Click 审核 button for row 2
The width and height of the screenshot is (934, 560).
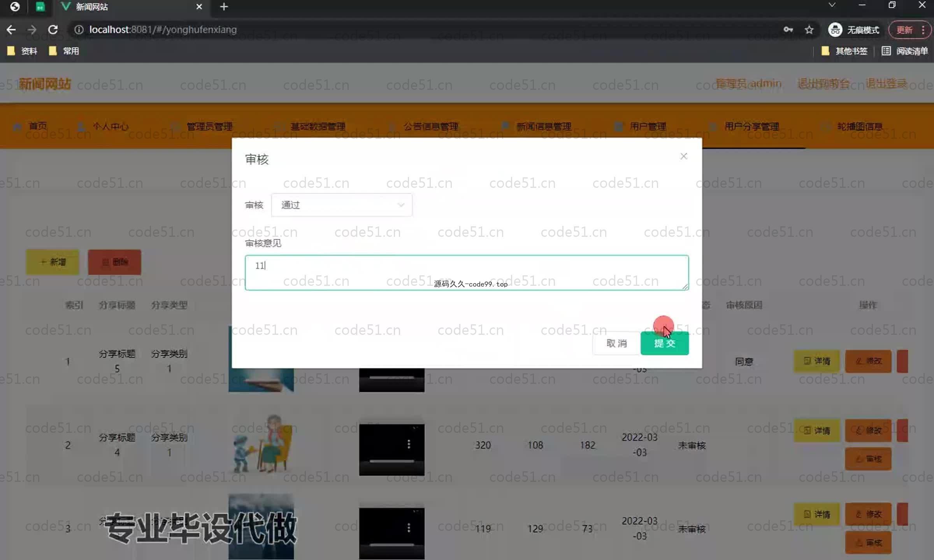click(x=868, y=459)
